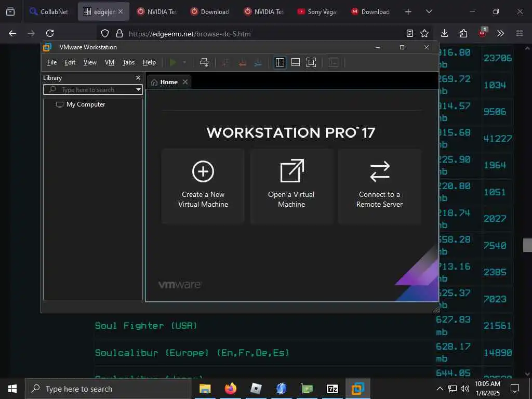This screenshot has width=532, height=399.
Task: Show more browser toolbar tools
Action: 500,33
